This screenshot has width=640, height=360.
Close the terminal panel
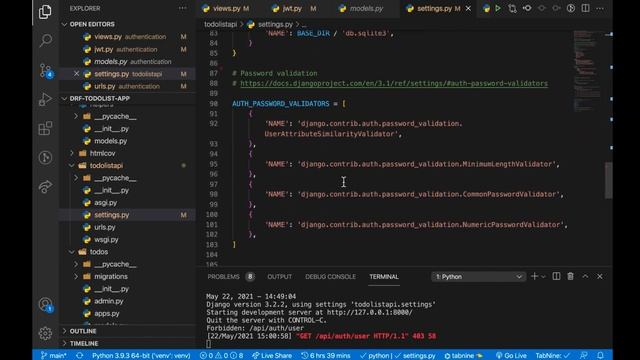600,276
